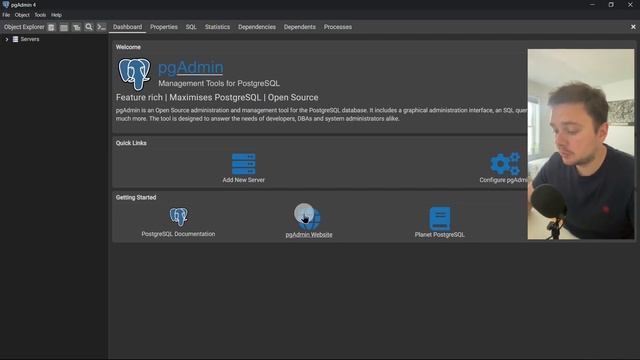
Task: Open the File menu
Action: click(6, 15)
